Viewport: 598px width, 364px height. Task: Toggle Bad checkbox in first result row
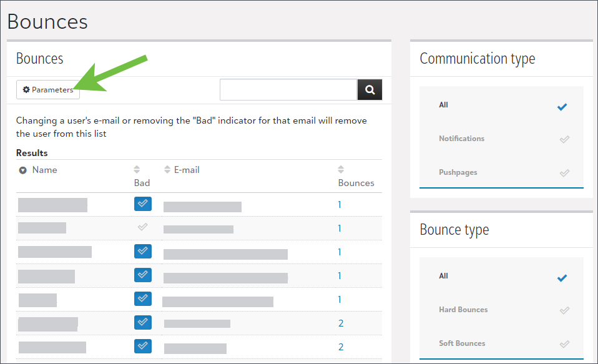click(x=143, y=204)
